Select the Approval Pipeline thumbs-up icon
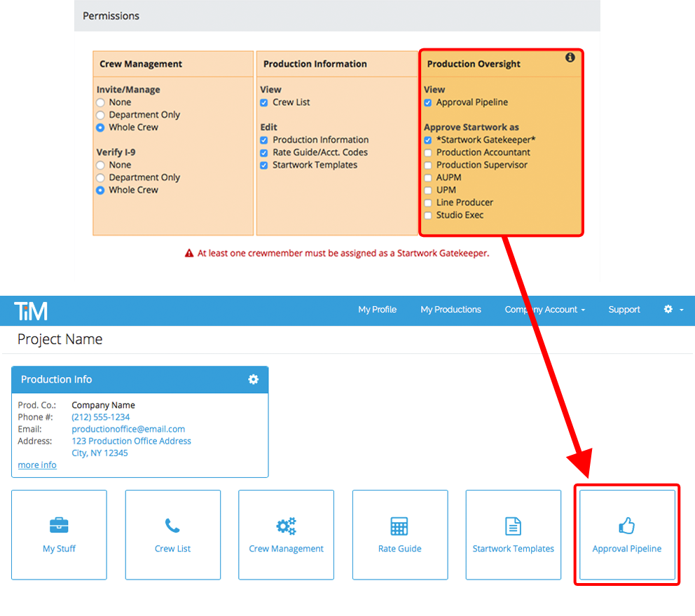 [626, 525]
